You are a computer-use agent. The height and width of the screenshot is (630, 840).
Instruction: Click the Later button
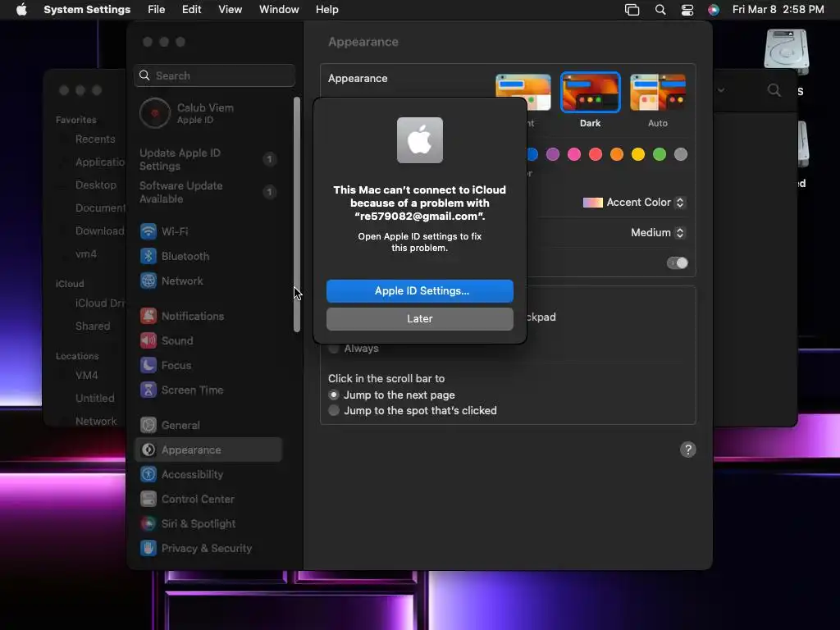click(420, 319)
